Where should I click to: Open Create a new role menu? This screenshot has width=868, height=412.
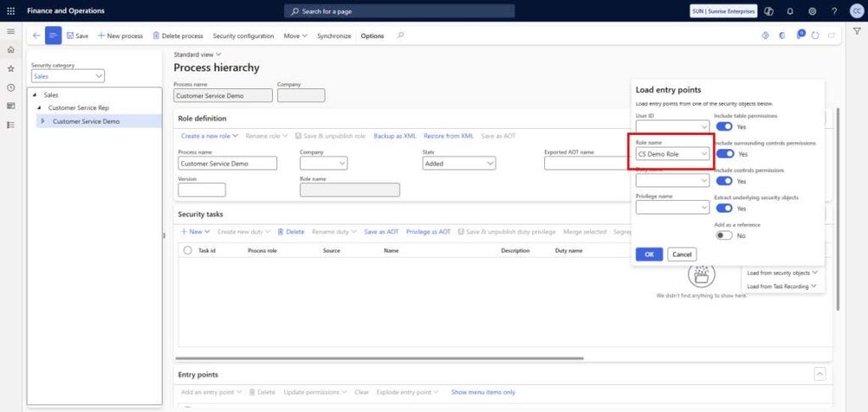(209, 136)
